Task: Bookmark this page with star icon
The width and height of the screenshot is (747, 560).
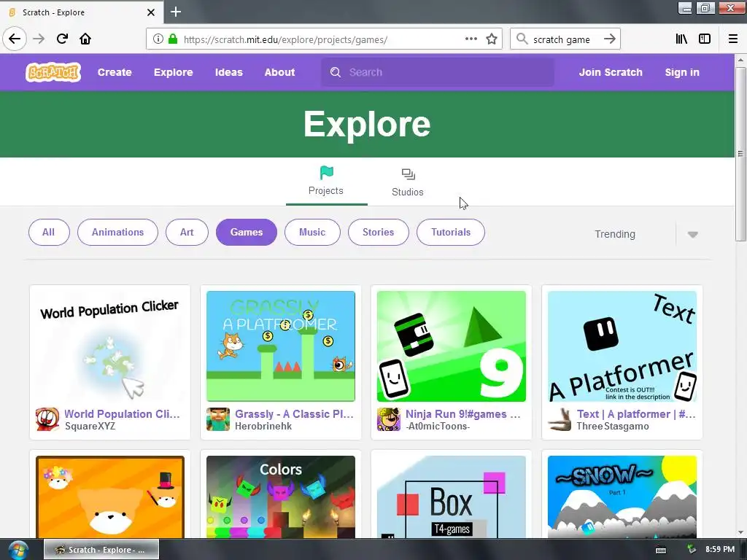Action: tap(492, 39)
